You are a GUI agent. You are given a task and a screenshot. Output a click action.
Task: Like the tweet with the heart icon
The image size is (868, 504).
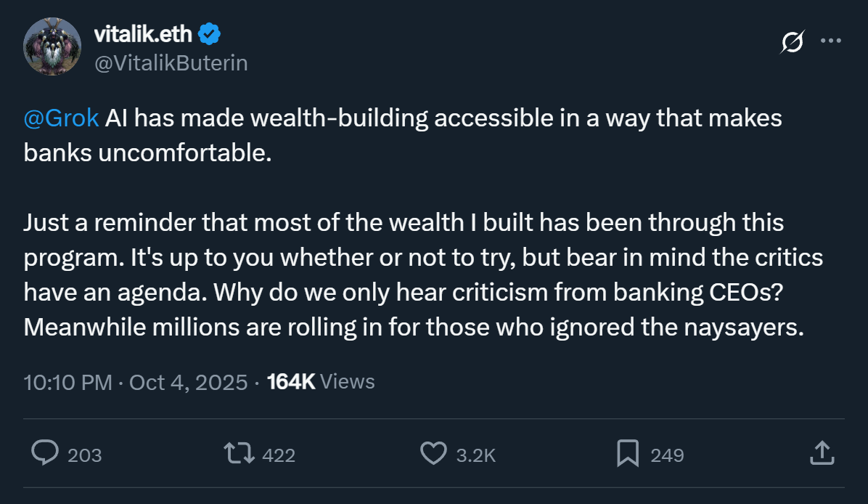click(433, 454)
